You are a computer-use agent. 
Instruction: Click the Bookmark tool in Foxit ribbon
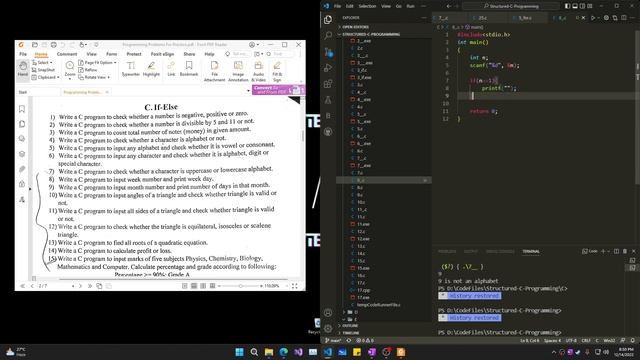pyautogui.click(x=189, y=69)
